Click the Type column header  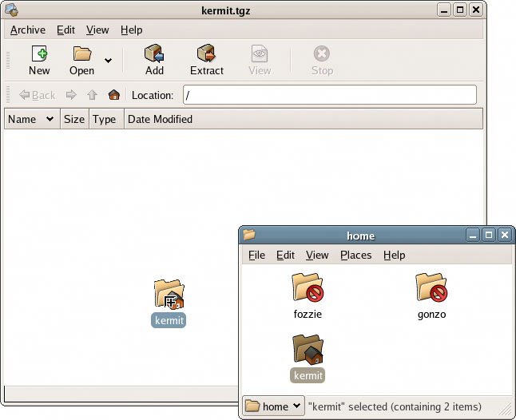104,119
